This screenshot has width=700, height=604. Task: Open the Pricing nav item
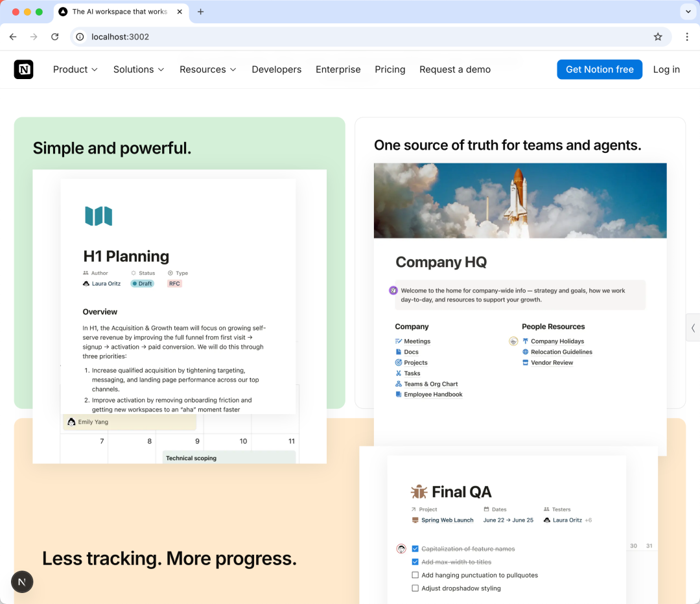click(x=390, y=69)
